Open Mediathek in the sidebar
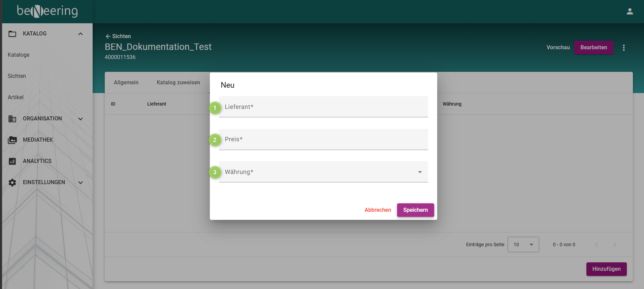The height and width of the screenshot is (289, 644). [38, 140]
